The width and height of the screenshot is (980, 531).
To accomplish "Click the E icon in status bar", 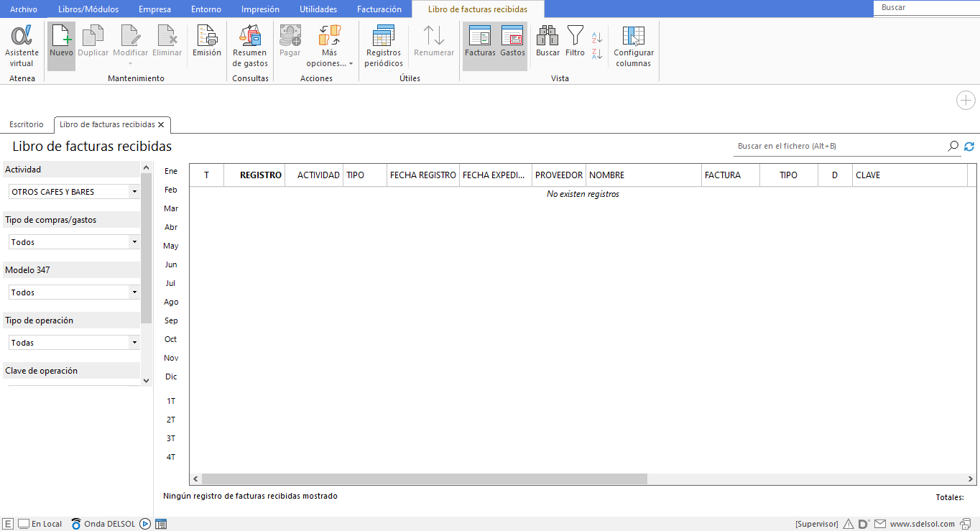I will (9, 524).
